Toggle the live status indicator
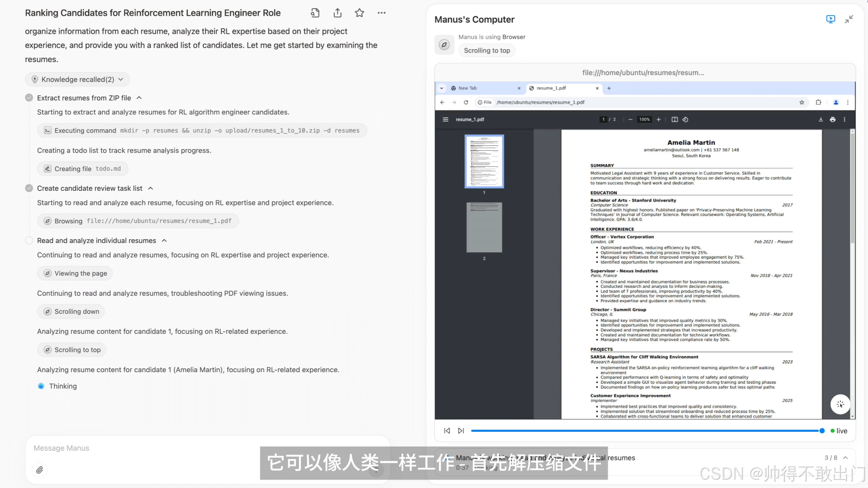Image resolution: width=868 pixels, height=488 pixels. click(839, 431)
